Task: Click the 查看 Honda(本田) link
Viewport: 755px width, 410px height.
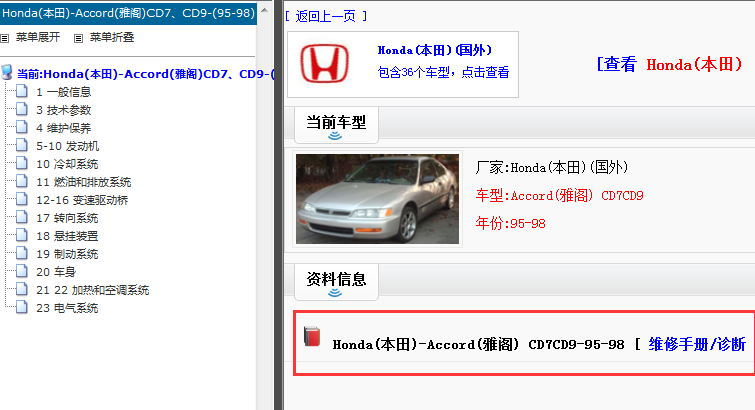Action: click(x=670, y=64)
